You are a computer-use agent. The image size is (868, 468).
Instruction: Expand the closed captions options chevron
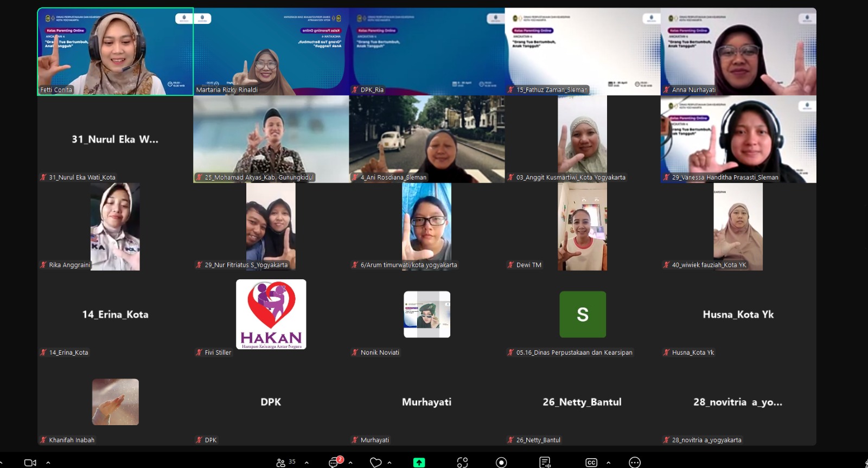(608, 463)
